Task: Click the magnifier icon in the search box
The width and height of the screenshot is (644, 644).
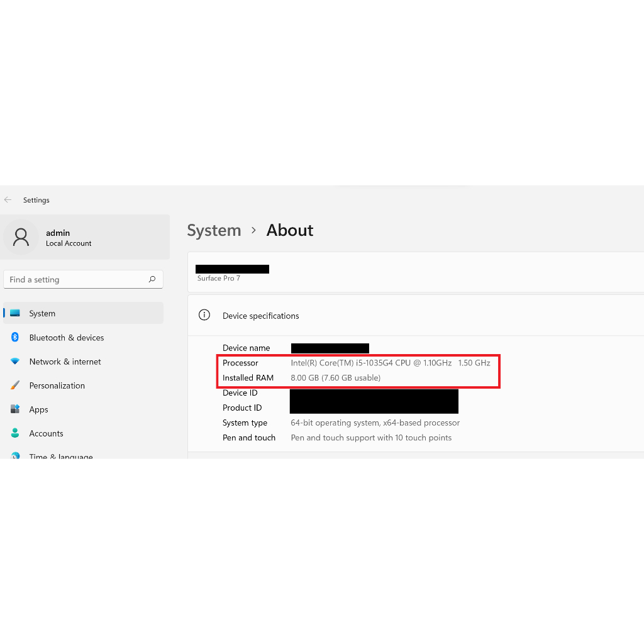Action: click(152, 279)
